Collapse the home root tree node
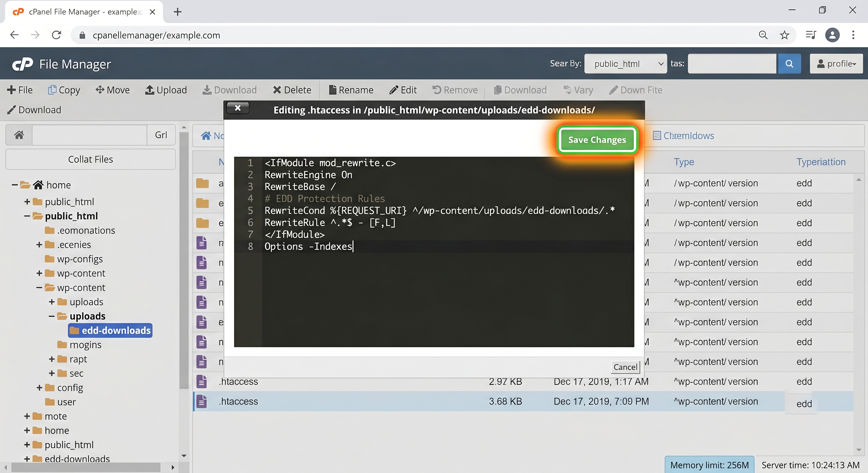Viewport: 868px width, 473px height. pyautogui.click(x=14, y=185)
